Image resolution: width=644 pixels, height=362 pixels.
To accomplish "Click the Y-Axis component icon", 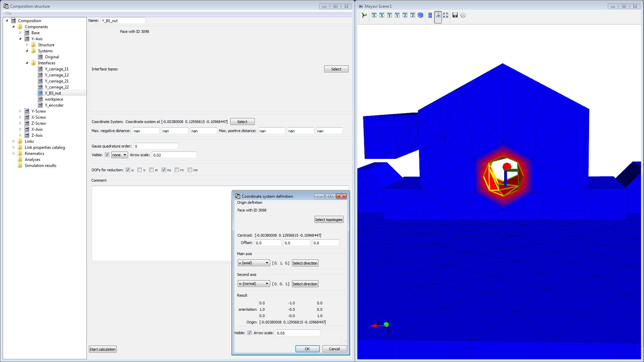I will [27, 39].
